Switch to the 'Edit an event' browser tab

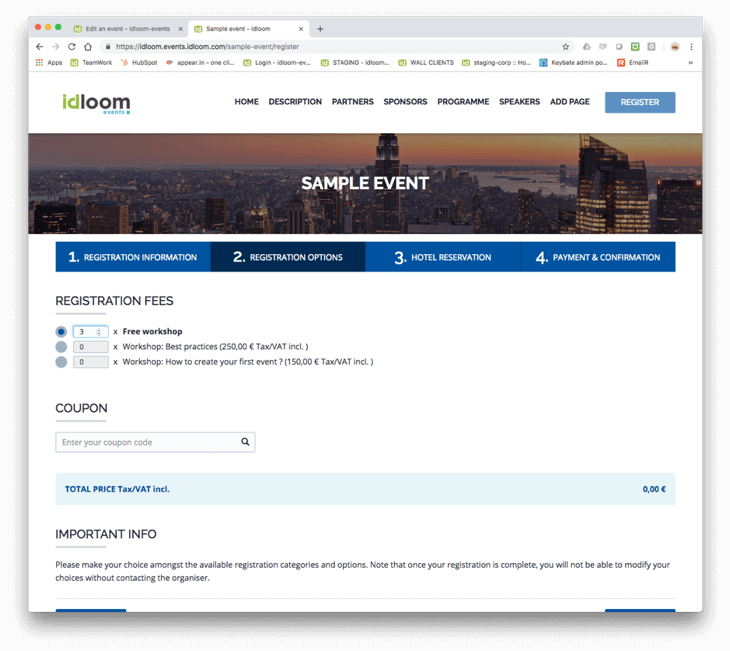[126, 29]
